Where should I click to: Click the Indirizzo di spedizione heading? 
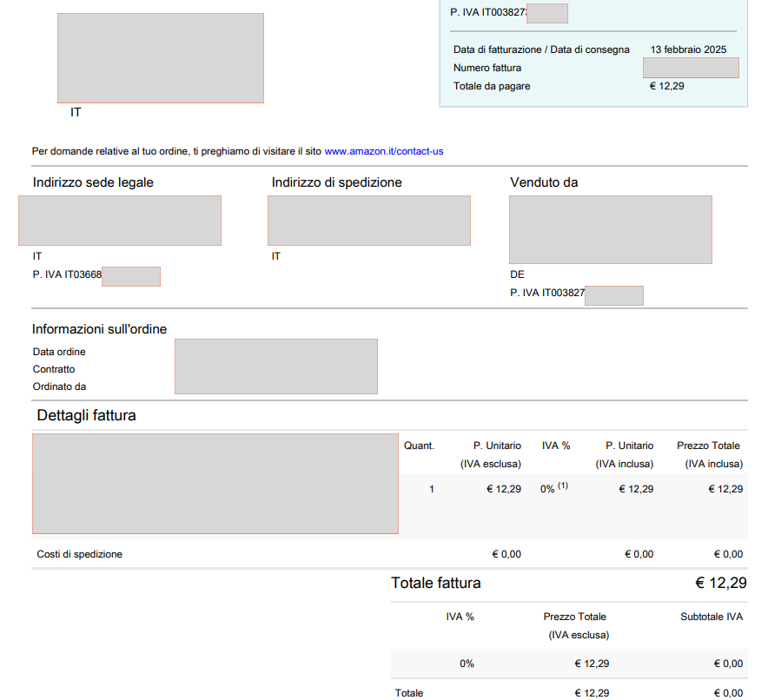coord(336,182)
